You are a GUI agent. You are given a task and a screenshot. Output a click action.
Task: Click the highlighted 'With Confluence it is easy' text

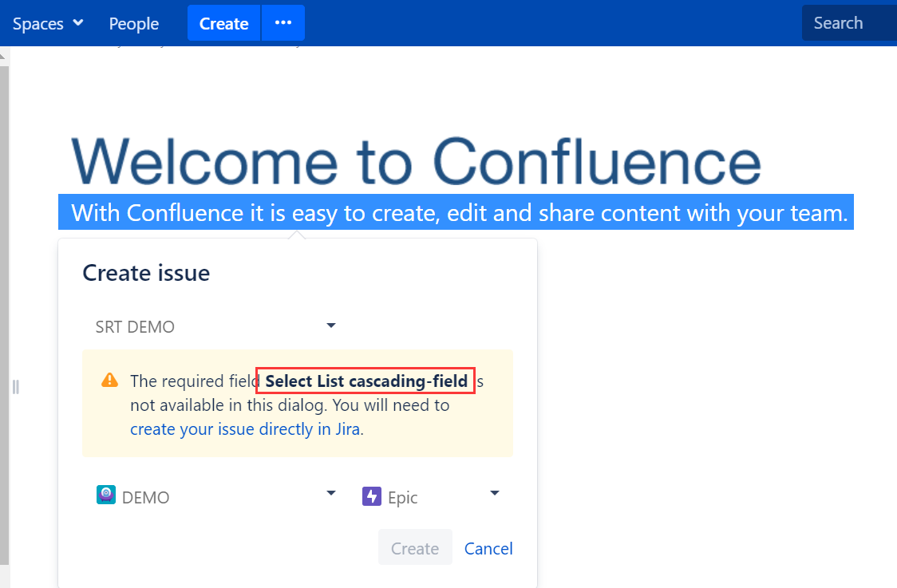(x=456, y=212)
